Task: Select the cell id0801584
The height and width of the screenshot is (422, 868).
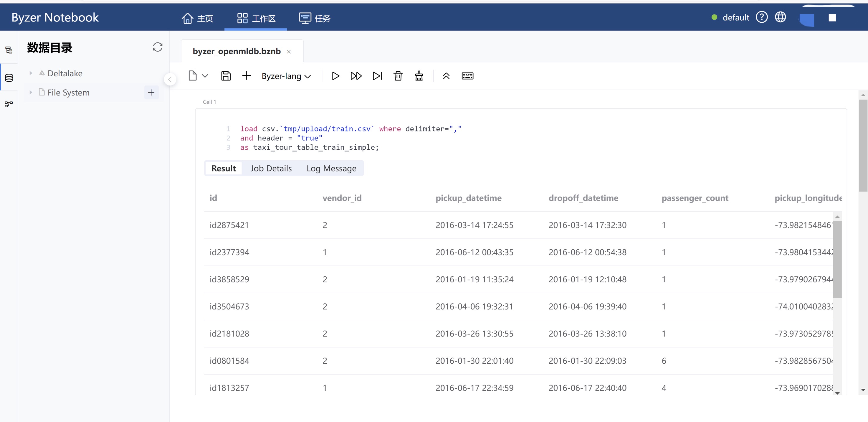Action: pos(229,361)
